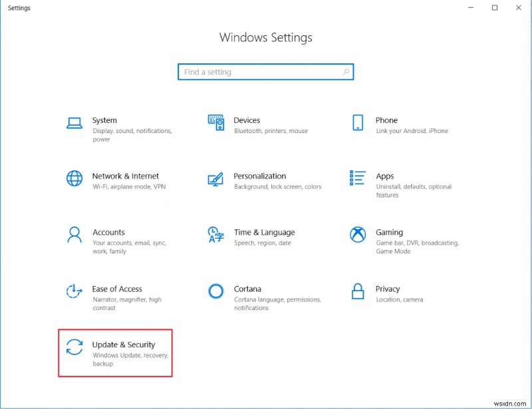
Task: Click 'Speech, region, date' description
Action: tap(262, 243)
